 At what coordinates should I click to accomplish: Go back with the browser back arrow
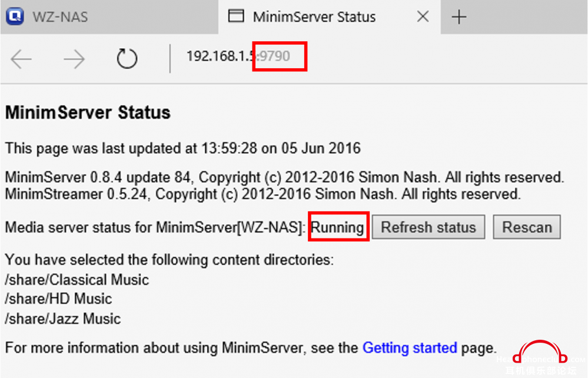click(x=21, y=59)
